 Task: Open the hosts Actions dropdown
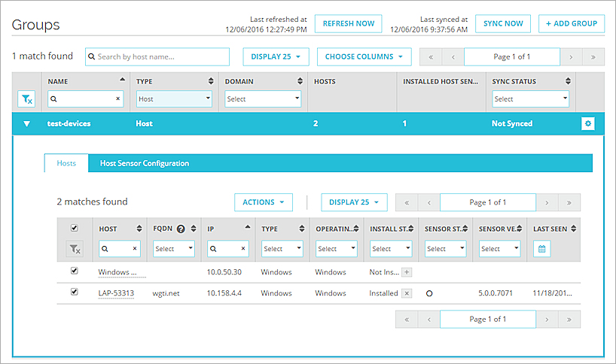pos(264,202)
